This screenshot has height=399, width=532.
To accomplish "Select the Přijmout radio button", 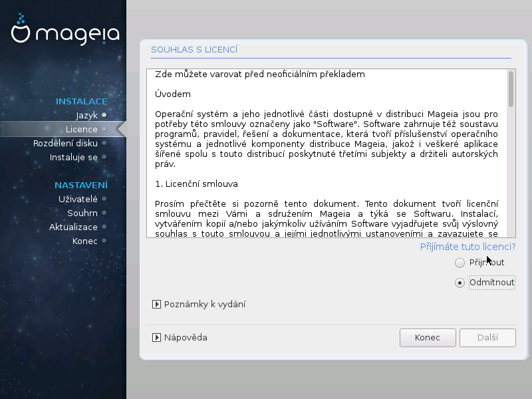I will [x=460, y=263].
